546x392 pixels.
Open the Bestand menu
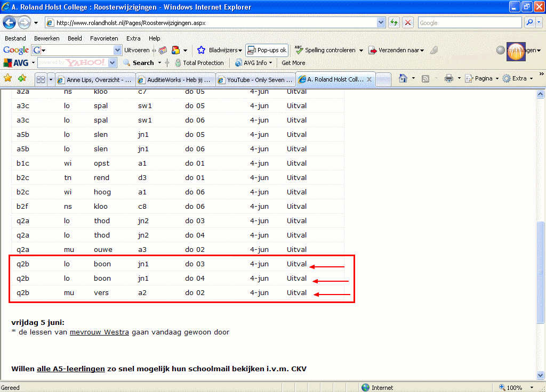(15, 38)
